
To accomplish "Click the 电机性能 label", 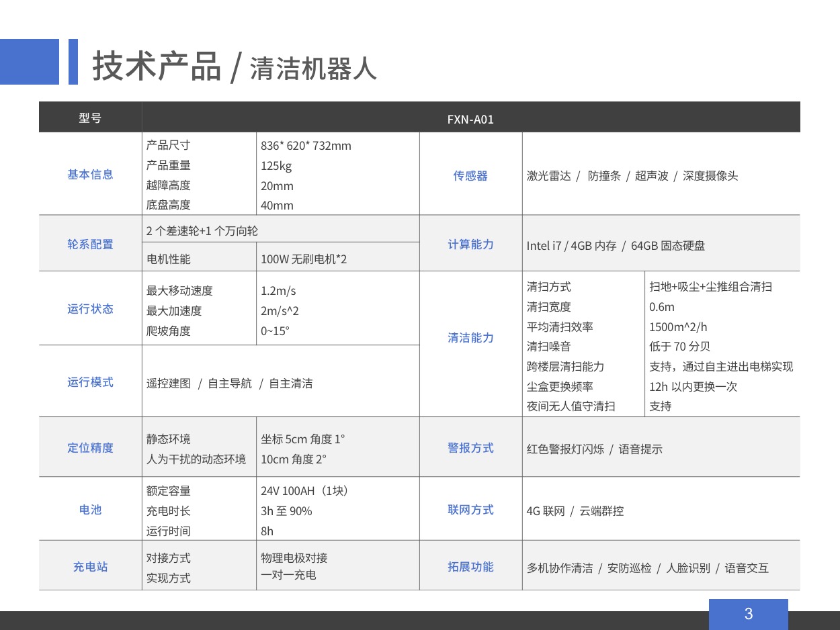I will [x=169, y=259].
